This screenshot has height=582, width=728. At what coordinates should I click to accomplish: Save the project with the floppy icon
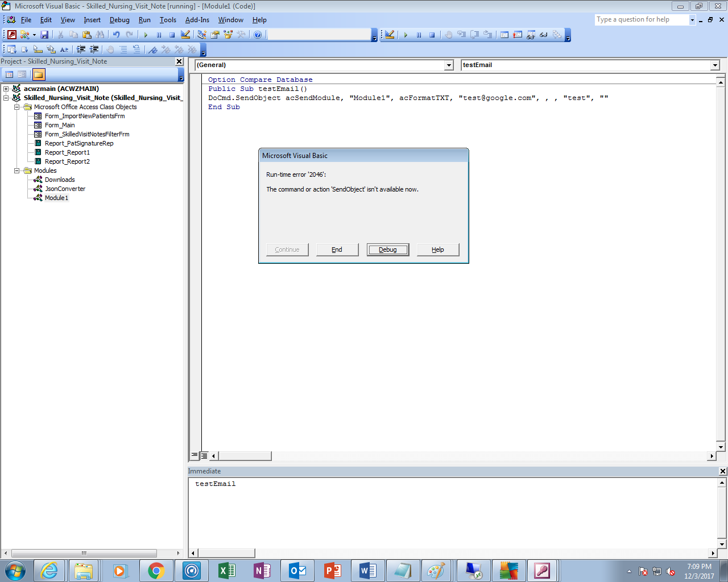(44, 35)
